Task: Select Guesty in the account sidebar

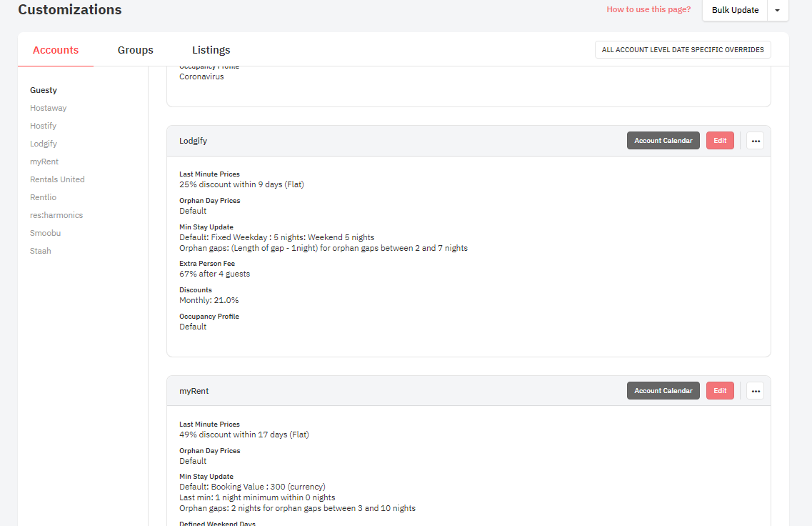Action: 44,90
